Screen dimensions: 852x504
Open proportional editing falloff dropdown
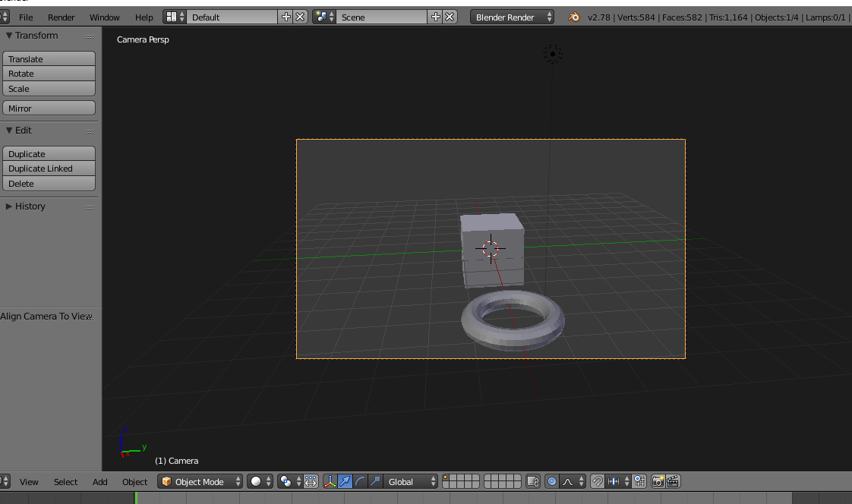pos(573,481)
